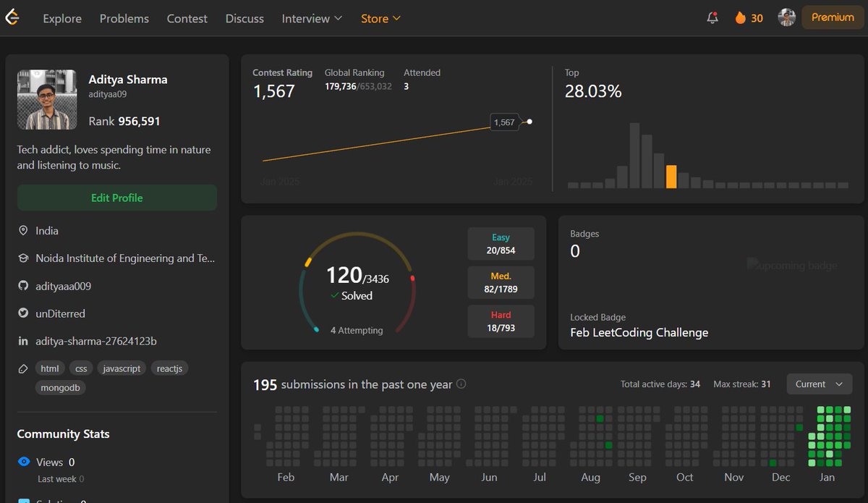Click the Aditya Sharma profile name
The image size is (868, 503).
pyautogui.click(x=128, y=80)
